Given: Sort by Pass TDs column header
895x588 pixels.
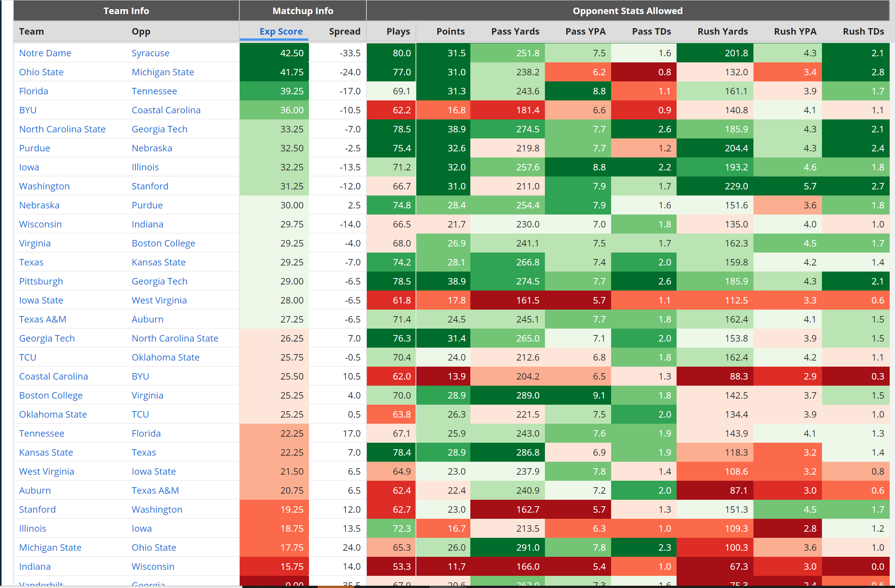Looking at the screenshot, I should click(x=651, y=32).
